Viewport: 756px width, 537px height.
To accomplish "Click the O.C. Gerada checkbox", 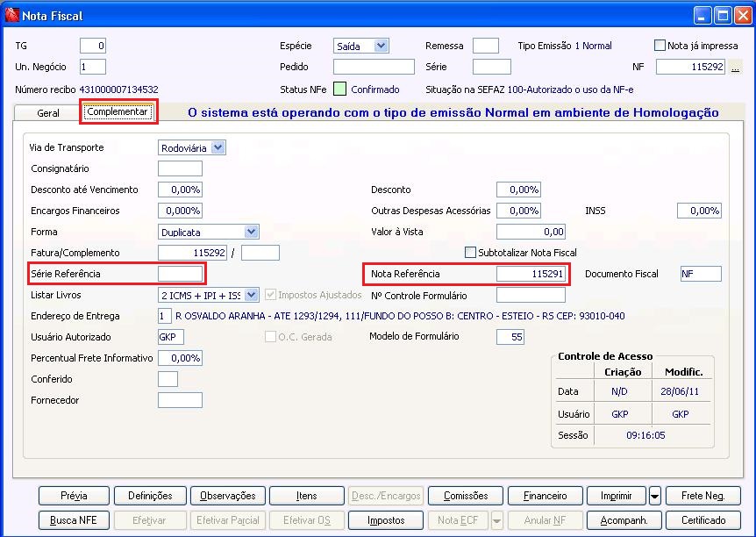I will (270, 337).
